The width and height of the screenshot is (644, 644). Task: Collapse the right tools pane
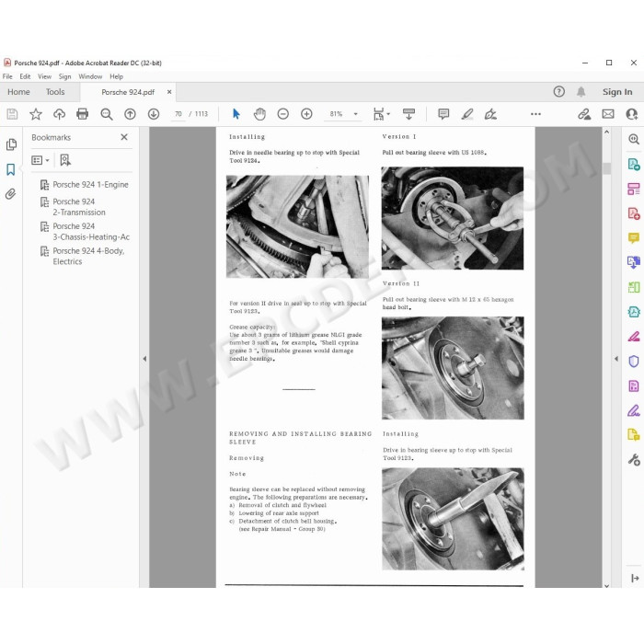[616, 359]
